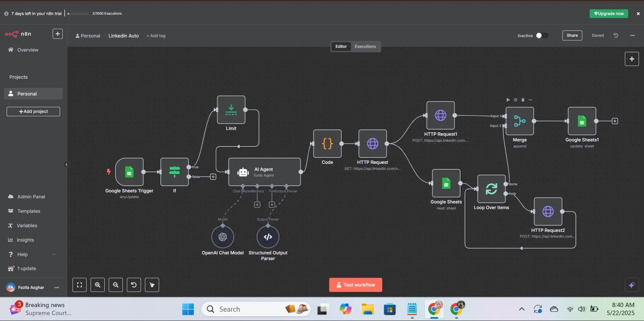Deactivate the Merge node via power icon

[516, 100]
